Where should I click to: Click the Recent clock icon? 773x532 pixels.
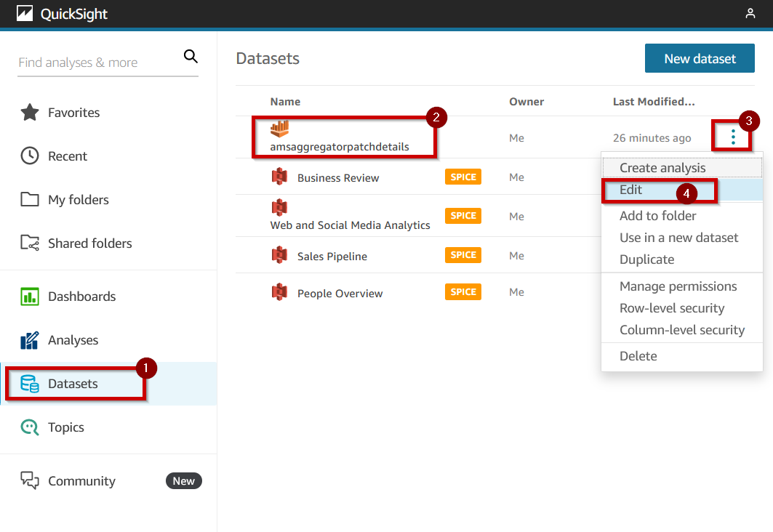point(30,156)
